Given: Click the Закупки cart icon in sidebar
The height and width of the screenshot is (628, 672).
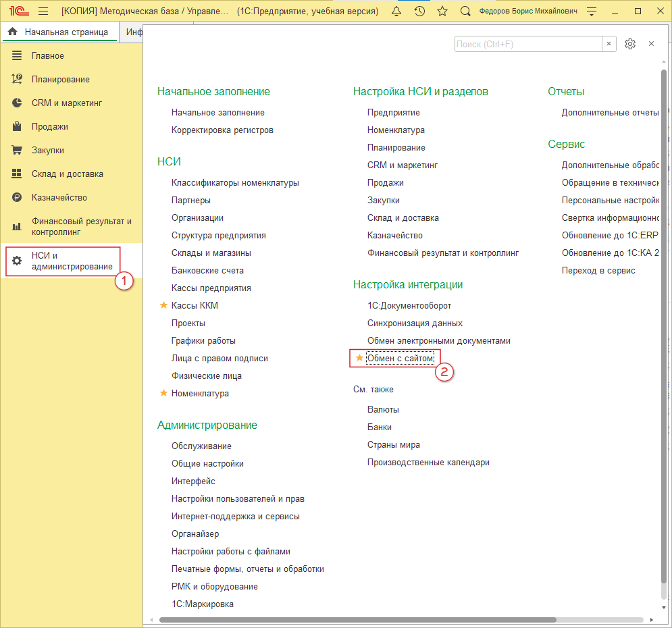Looking at the screenshot, I should tap(18, 151).
